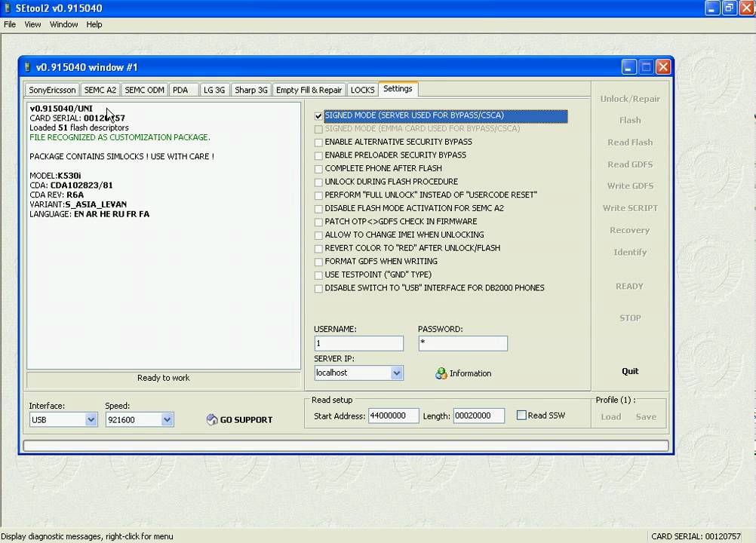Click the GO SUPPORT icon
Image resolution: width=756 pixels, height=543 pixels.
pos(212,419)
